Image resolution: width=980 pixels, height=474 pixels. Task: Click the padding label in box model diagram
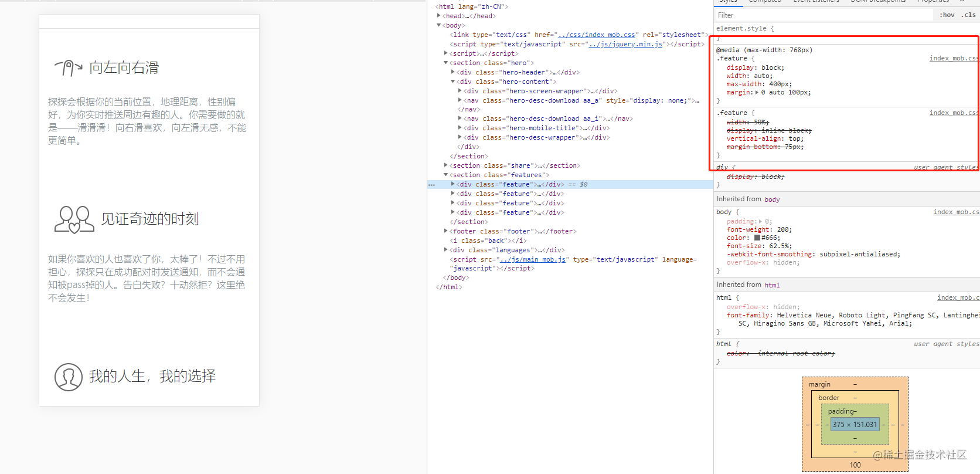[x=841, y=412]
